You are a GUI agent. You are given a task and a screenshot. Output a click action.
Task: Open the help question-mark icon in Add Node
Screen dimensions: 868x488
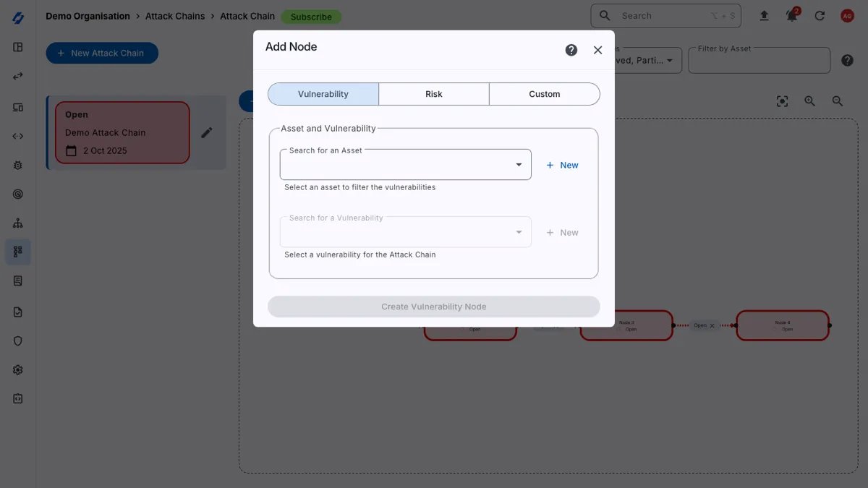click(571, 50)
